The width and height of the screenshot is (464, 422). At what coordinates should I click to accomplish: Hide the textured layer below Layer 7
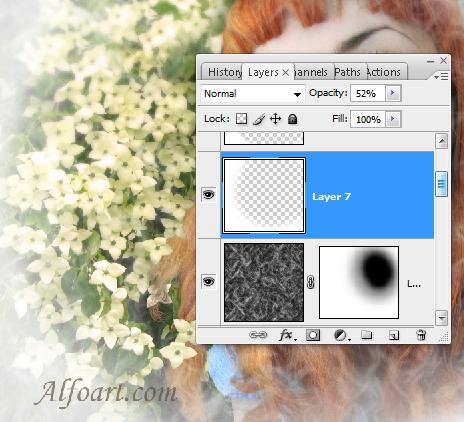pos(209,282)
